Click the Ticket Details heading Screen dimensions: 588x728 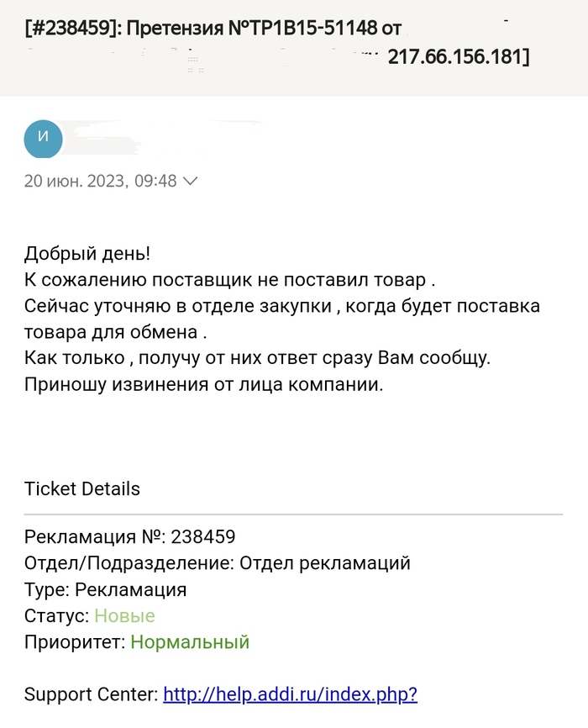[82, 489]
